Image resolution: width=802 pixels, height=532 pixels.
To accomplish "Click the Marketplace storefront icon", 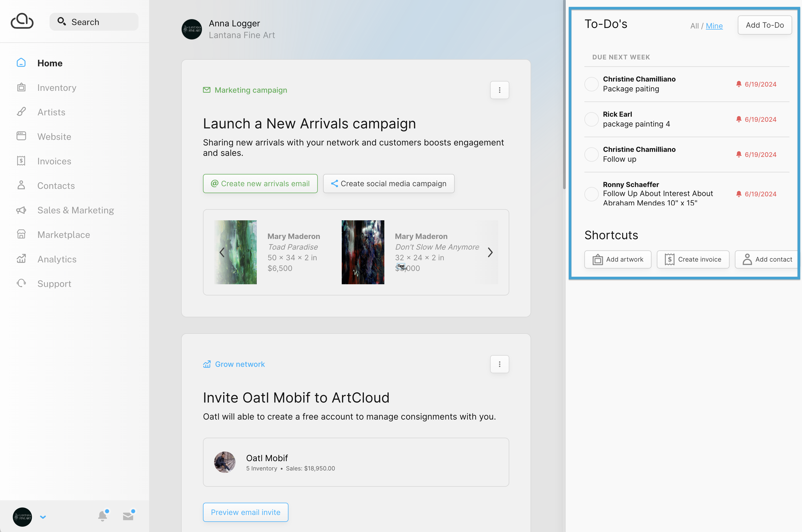I will (21, 234).
